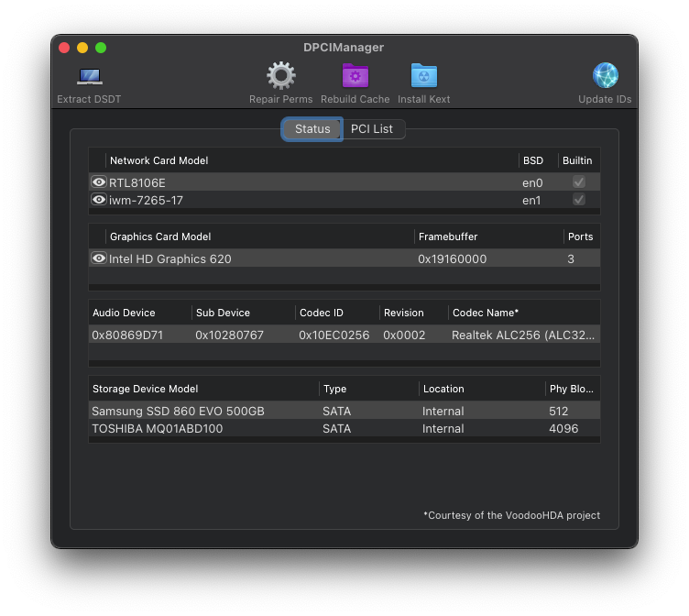The width and height of the screenshot is (689, 616).
Task: Select the TOSHIBA MQ01ABD100 name
Action: point(158,429)
